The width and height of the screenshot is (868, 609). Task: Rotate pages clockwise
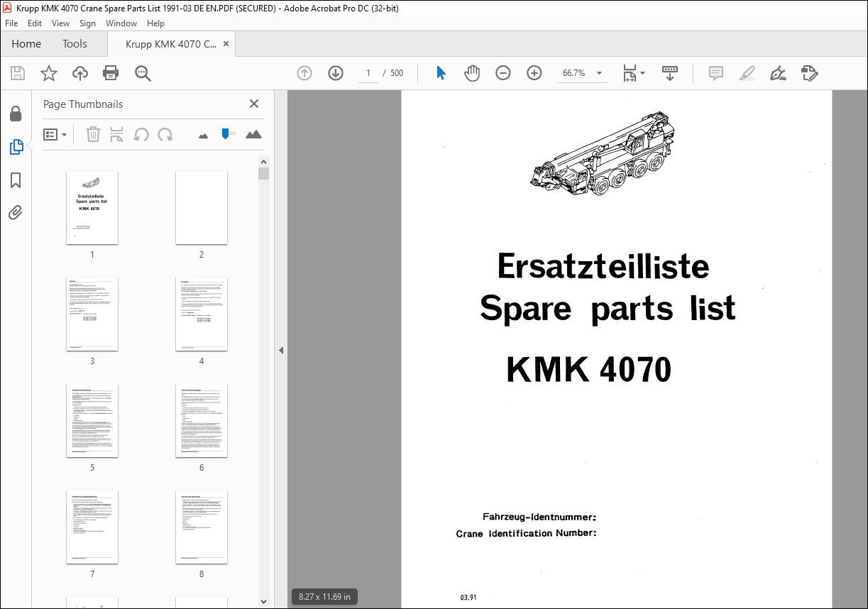(165, 134)
